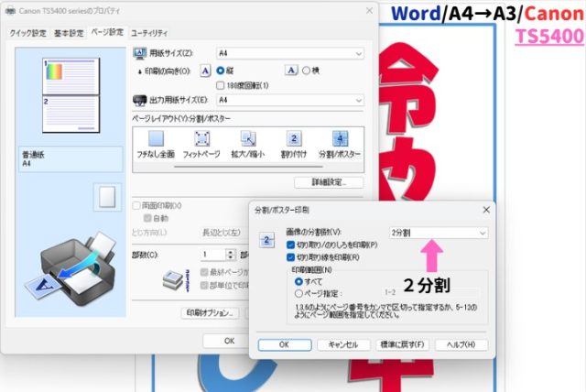
Task: Select the 割り付け page layout icon
Action: [x=295, y=139]
